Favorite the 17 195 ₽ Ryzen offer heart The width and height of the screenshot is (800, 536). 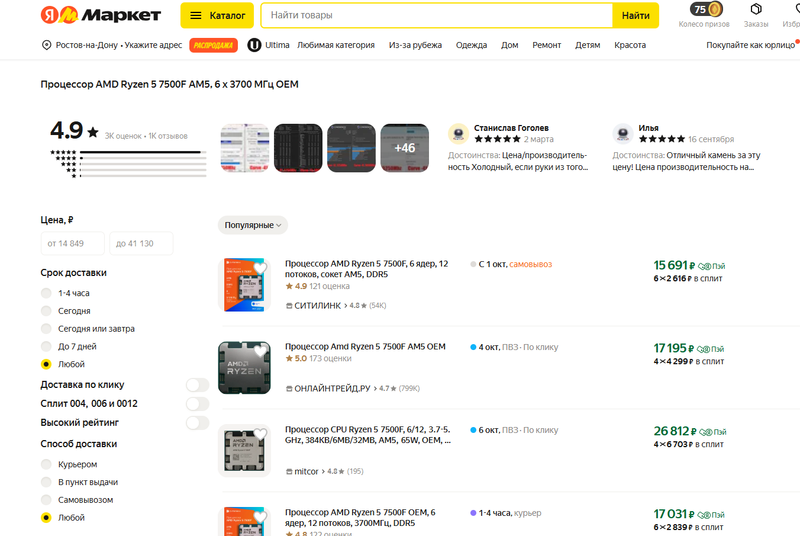click(x=260, y=351)
